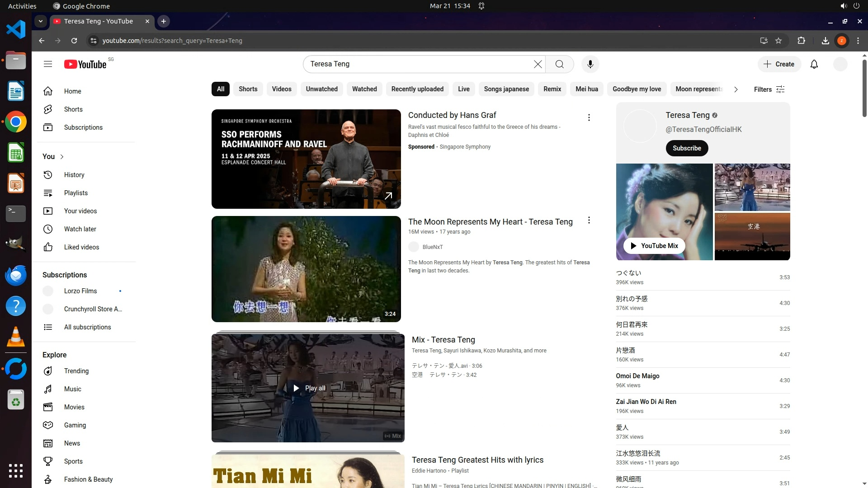Toggle the hamburger guide menu
Screen dimensions: 868x488
(48, 64)
